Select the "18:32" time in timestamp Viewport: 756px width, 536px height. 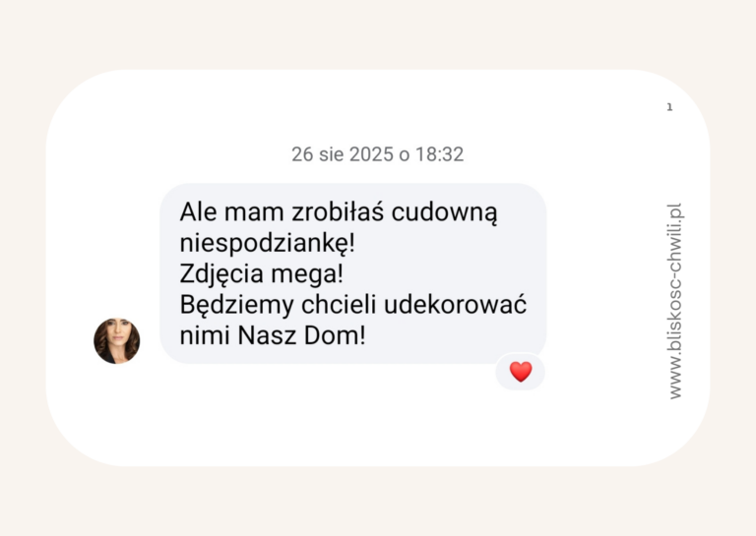click(x=439, y=154)
